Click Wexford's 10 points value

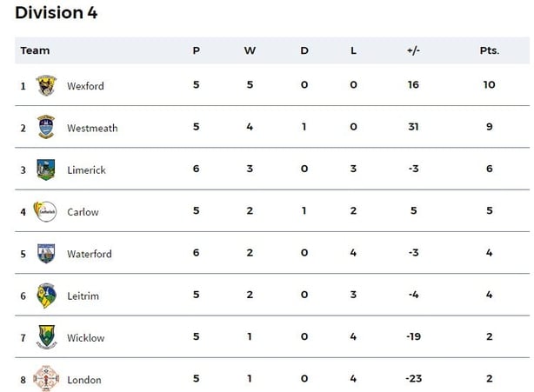pos(490,85)
